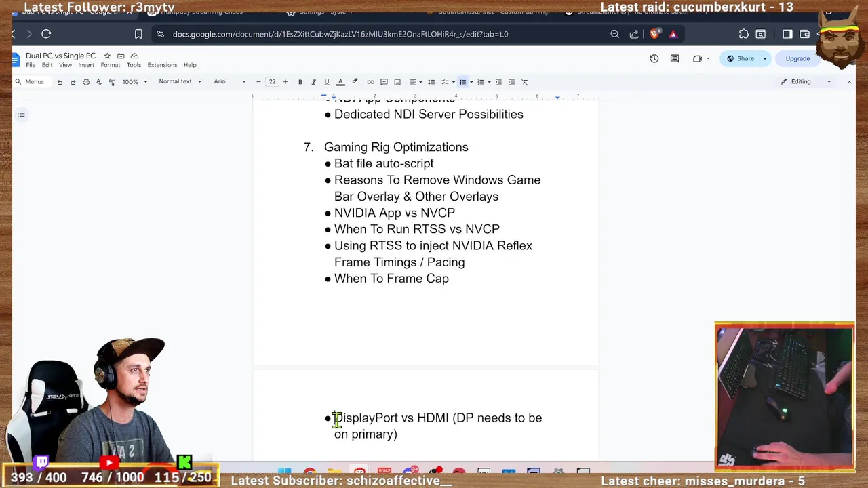Apply underline formatting with the U icon

(x=326, y=82)
